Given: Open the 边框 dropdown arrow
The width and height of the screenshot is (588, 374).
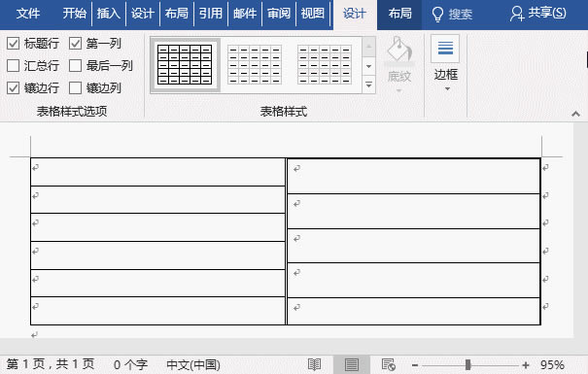Looking at the screenshot, I should pyautogui.click(x=447, y=89).
